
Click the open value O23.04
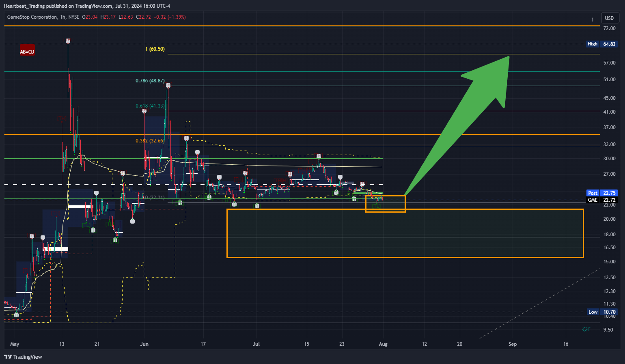[x=90, y=17]
